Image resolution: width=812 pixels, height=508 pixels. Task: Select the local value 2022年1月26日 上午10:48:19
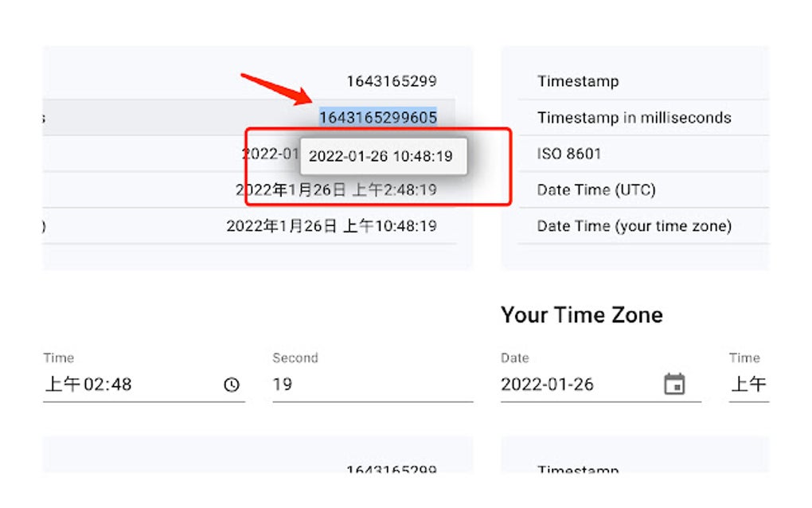[x=333, y=226]
